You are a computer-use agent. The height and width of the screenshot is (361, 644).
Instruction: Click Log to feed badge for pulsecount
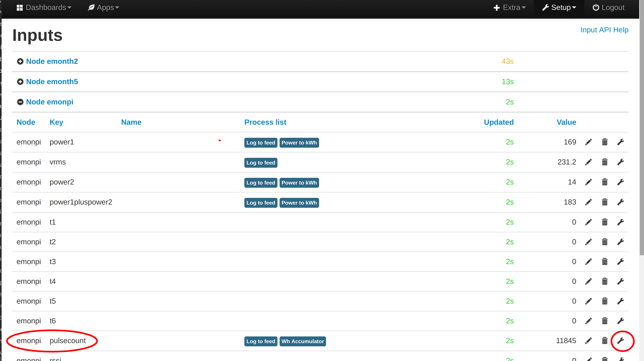pyautogui.click(x=261, y=341)
